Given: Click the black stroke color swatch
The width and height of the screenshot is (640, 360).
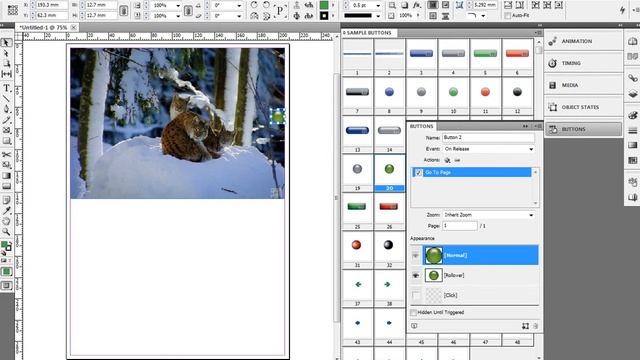Looking at the screenshot, I should point(324,16).
